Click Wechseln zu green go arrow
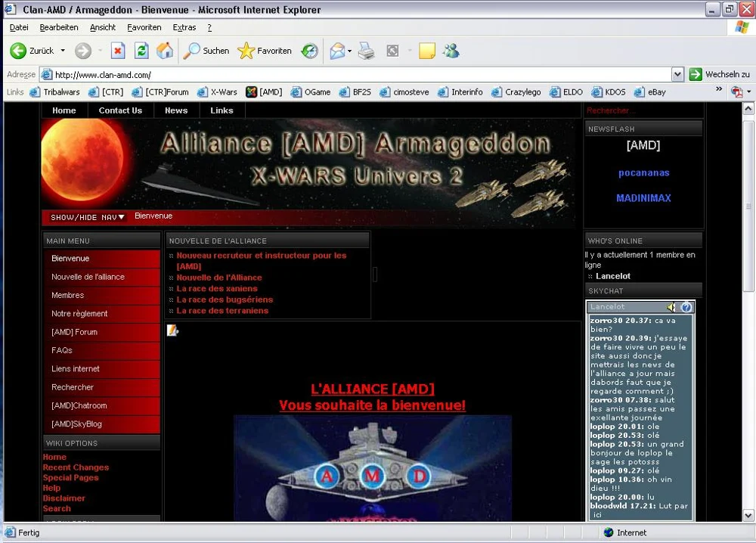 pos(696,74)
